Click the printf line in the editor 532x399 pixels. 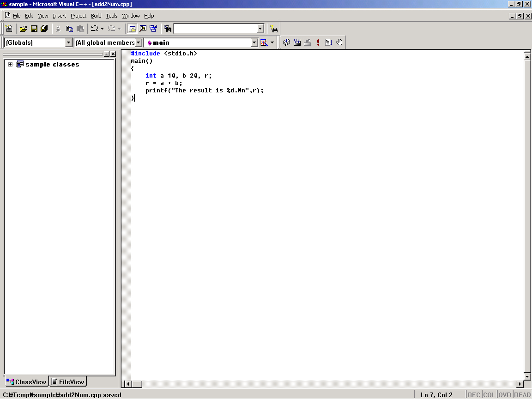204,90
